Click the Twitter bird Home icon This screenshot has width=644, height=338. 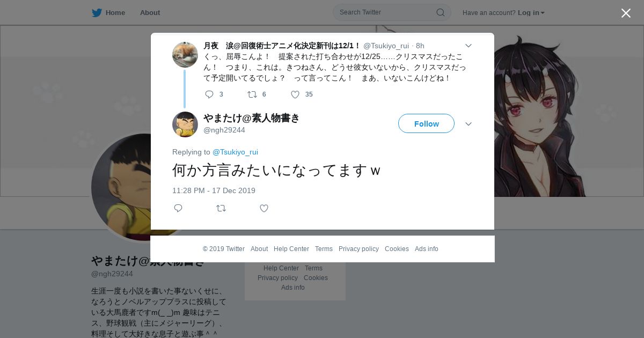coord(97,13)
